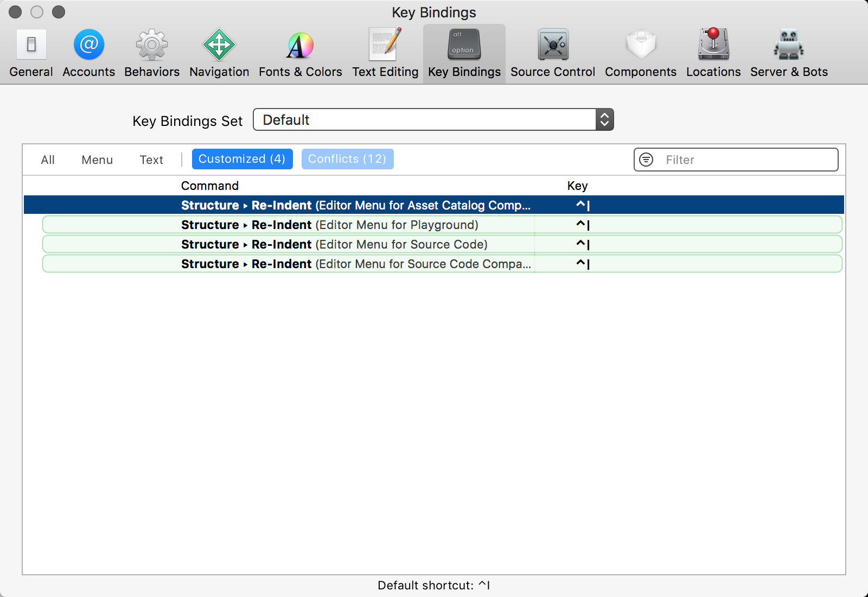This screenshot has height=597, width=868.
Task: Open the General preferences pane
Action: [x=31, y=53]
